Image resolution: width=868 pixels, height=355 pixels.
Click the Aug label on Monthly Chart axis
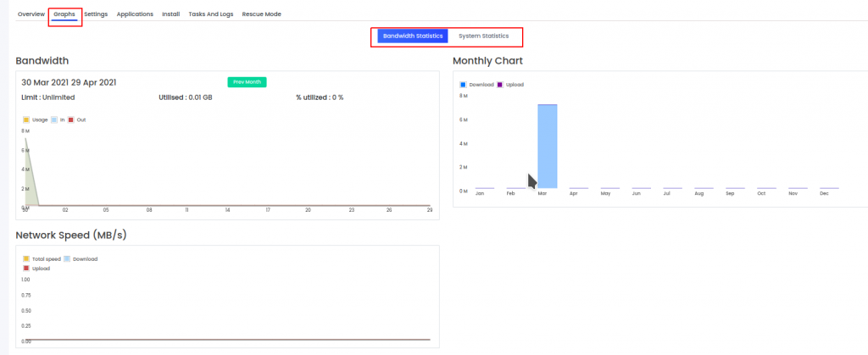click(699, 194)
